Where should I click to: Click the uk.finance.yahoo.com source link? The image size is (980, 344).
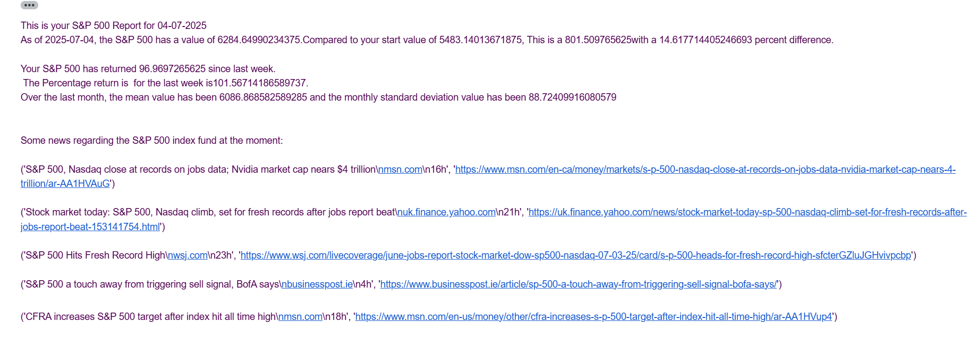[x=447, y=212]
